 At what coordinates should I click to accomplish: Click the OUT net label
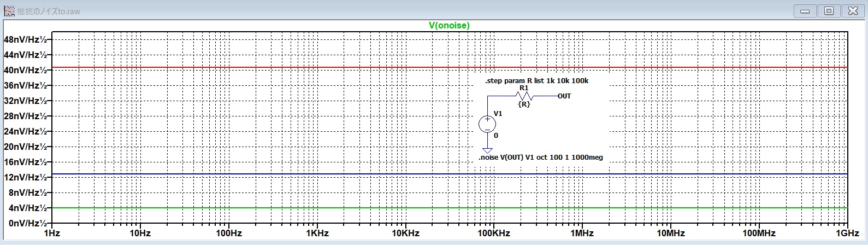[x=564, y=96]
